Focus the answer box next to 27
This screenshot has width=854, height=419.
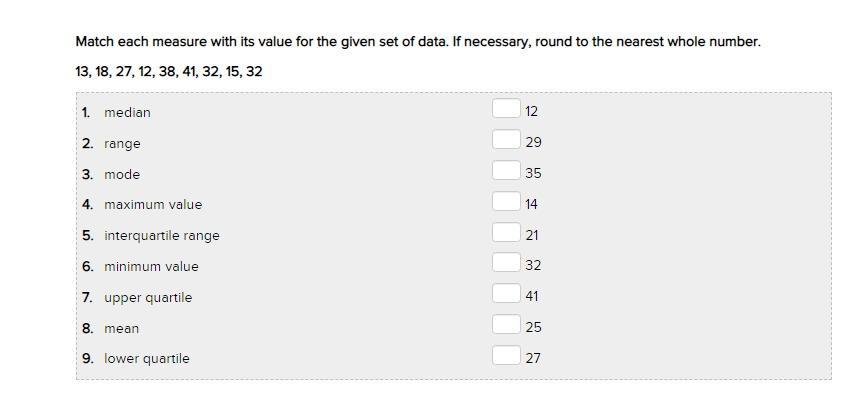pyautogui.click(x=506, y=356)
